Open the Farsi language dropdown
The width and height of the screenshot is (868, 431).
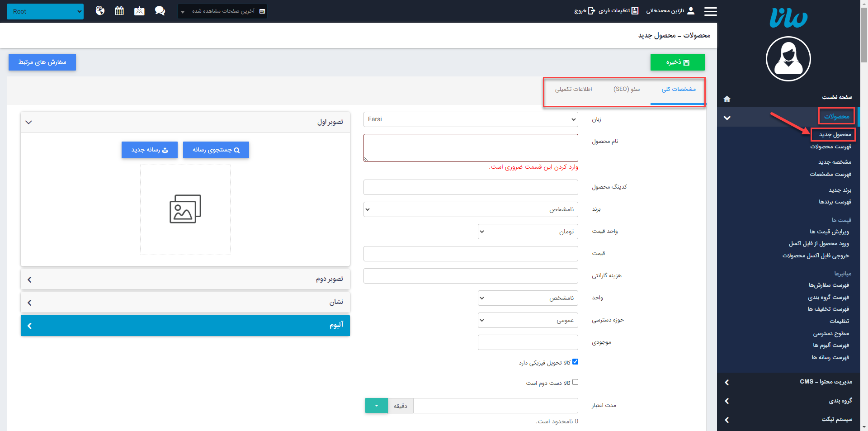tap(470, 119)
